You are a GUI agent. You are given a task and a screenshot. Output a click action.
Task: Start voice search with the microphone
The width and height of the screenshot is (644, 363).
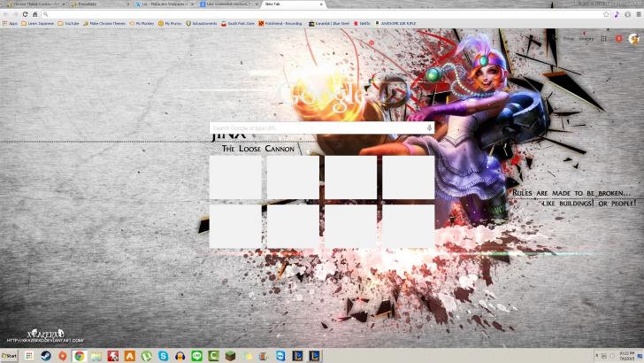[429, 127]
